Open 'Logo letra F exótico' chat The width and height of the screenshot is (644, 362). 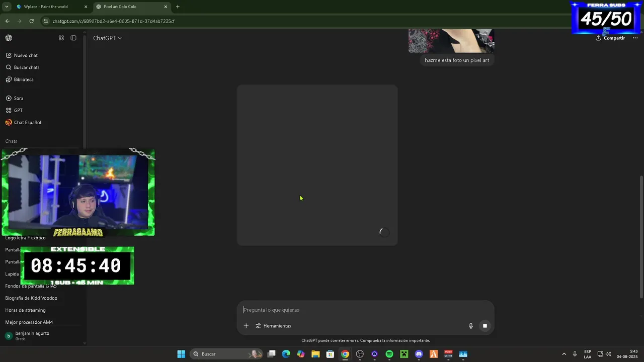pyautogui.click(x=26, y=238)
